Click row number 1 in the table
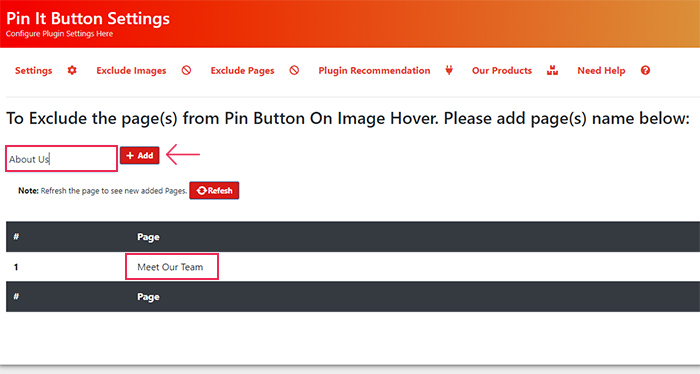This screenshot has height=374, width=700. point(16,267)
